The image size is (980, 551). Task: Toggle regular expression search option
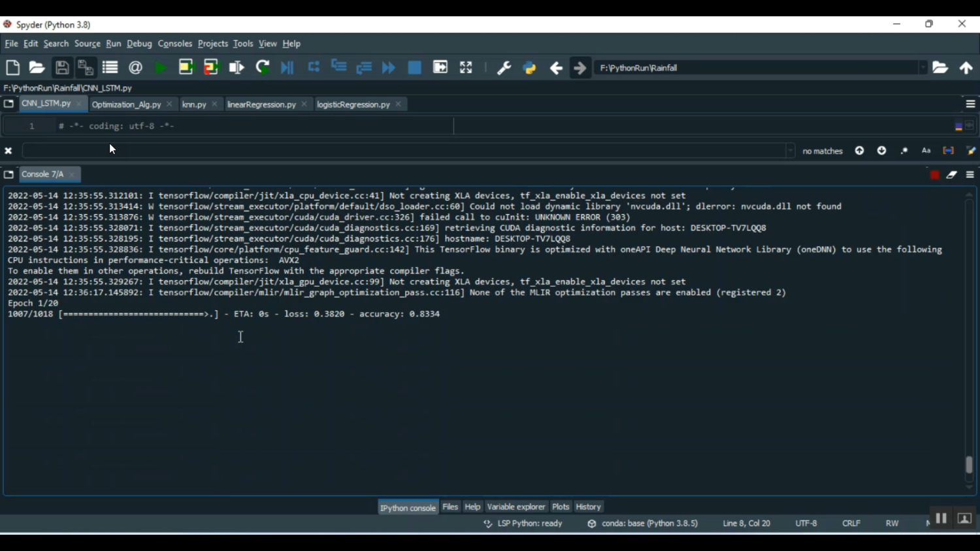pyautogui.click(x=904, y=151)
